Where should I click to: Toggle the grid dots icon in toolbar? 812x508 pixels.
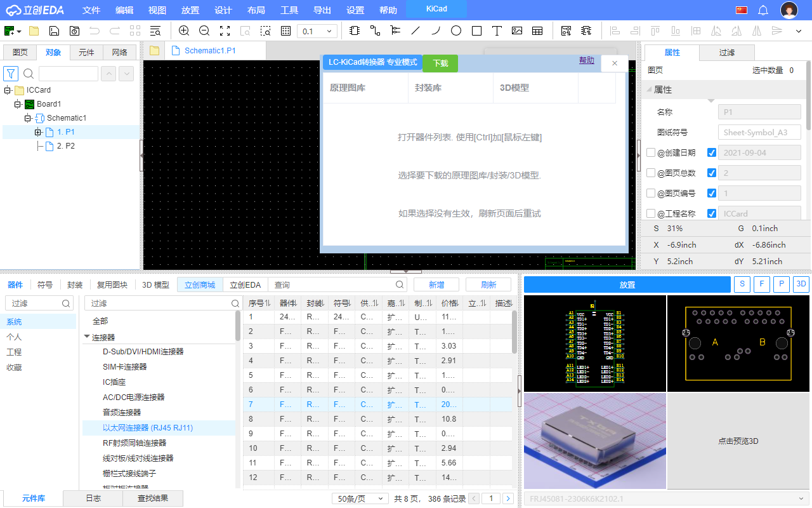[x=285, y=30]
